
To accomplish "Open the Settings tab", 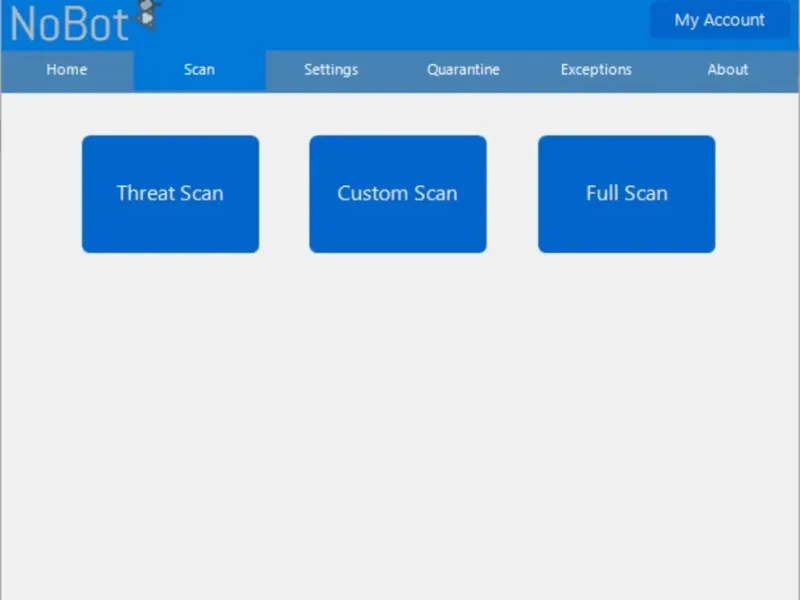I will click(331, 70).
